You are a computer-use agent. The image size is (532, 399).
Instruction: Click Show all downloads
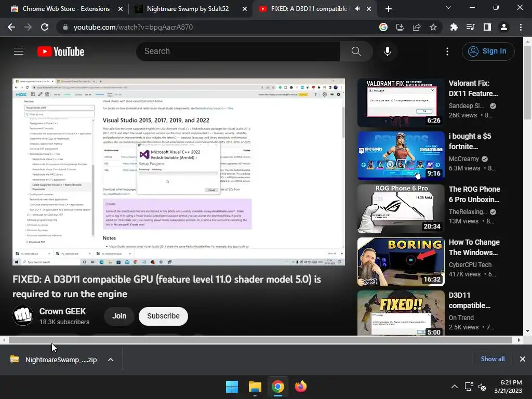coord(493,359)
